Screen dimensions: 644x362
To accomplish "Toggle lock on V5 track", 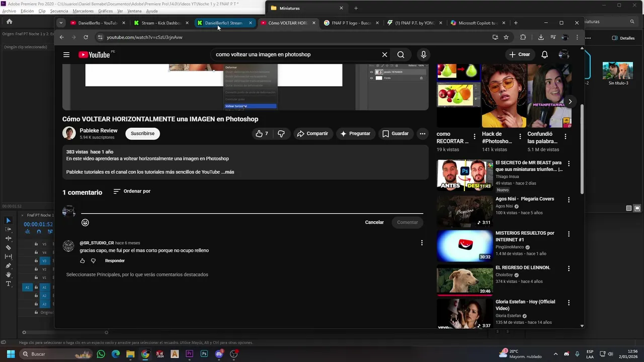I will click(36, 244).
